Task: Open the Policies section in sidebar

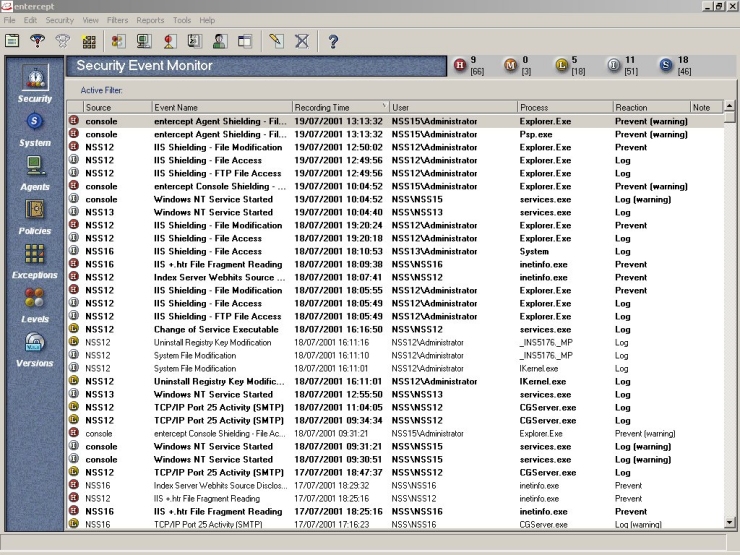Action: pyautogui.click(x=34, y=217)
